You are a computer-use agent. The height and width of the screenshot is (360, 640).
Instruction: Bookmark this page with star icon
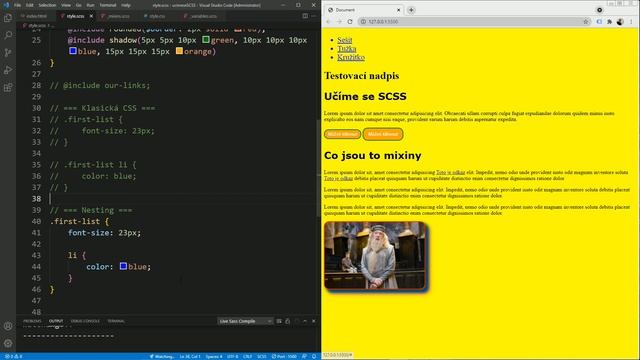(x=586, y=22)
